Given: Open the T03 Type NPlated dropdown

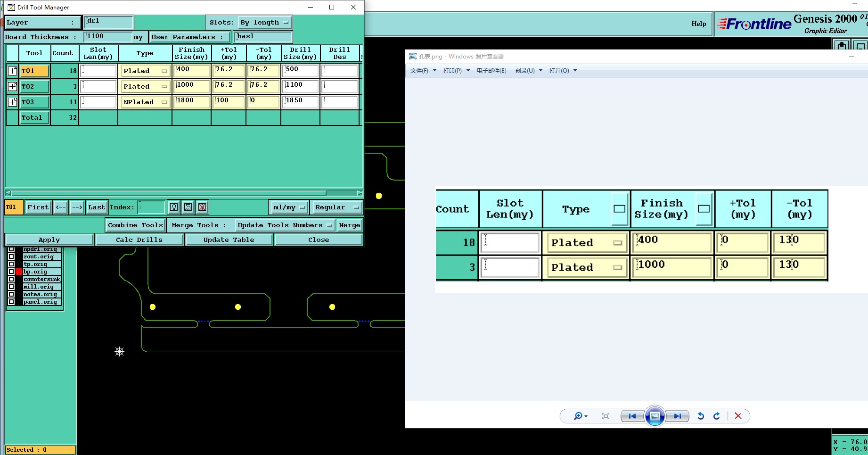Looking at the screenshot, I should click(145, 102).
